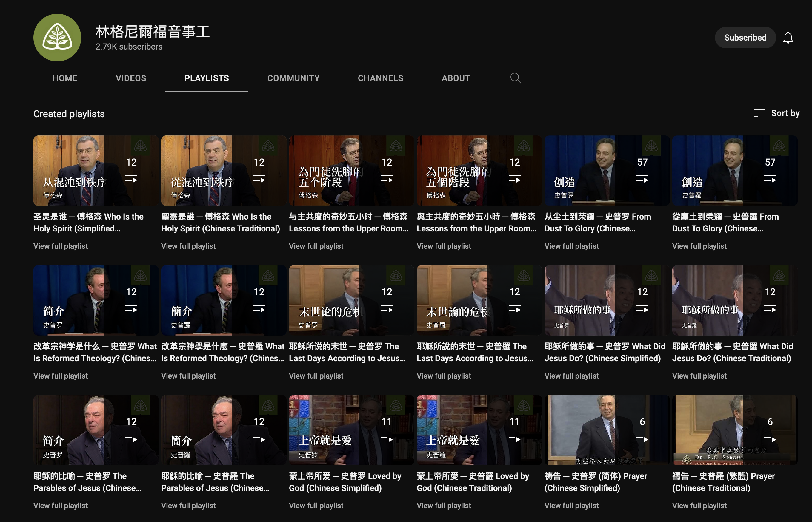Click title 從塵土到榮耀 From Dust To Glory
812x522 pixels.
coord(725,223)
